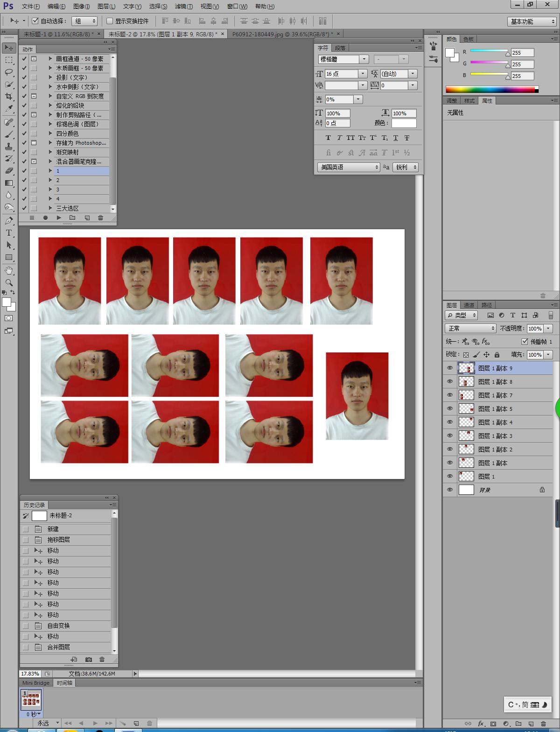Screen dimensions: 560x732
Task: Select the Quick Selection tool
Action: 9,84
